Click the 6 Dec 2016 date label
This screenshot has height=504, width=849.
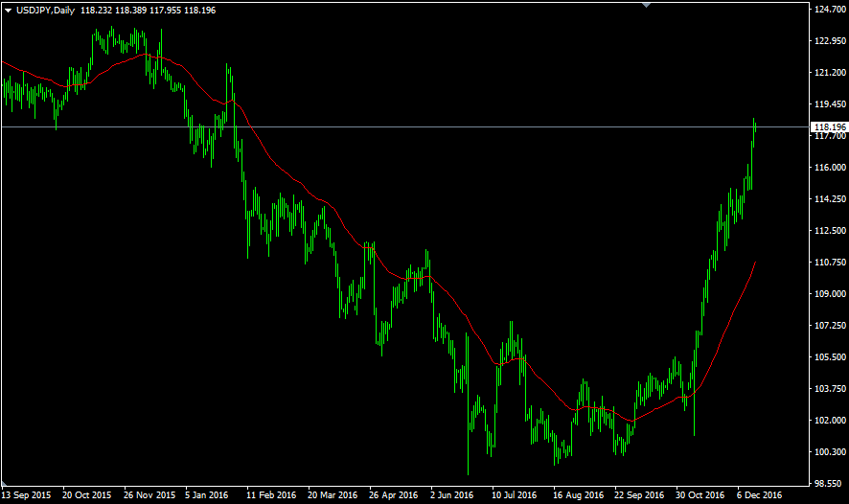759,494
